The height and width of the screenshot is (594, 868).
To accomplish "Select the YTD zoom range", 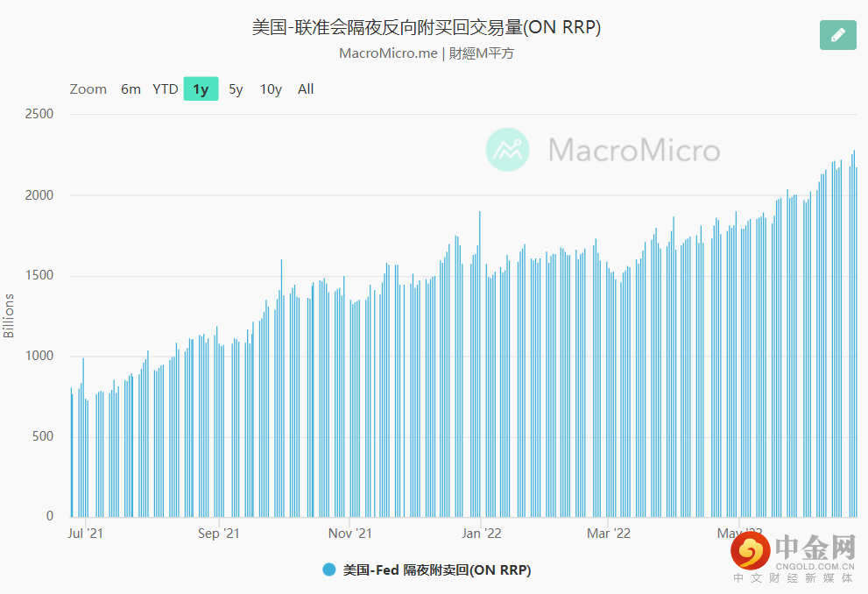I will point(165,89).
